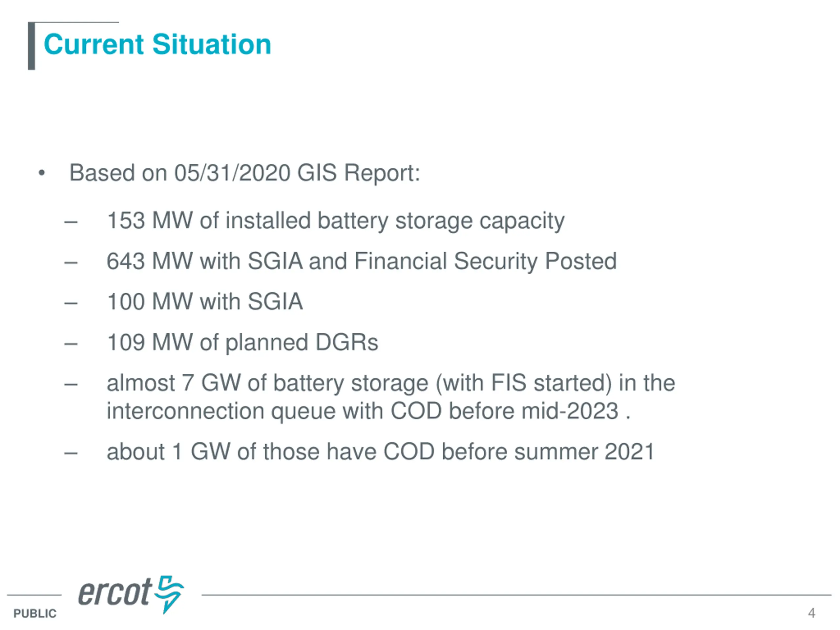Click the word Situation in the heading
This screenshot has height=630, width=840.
click(212, 44)
